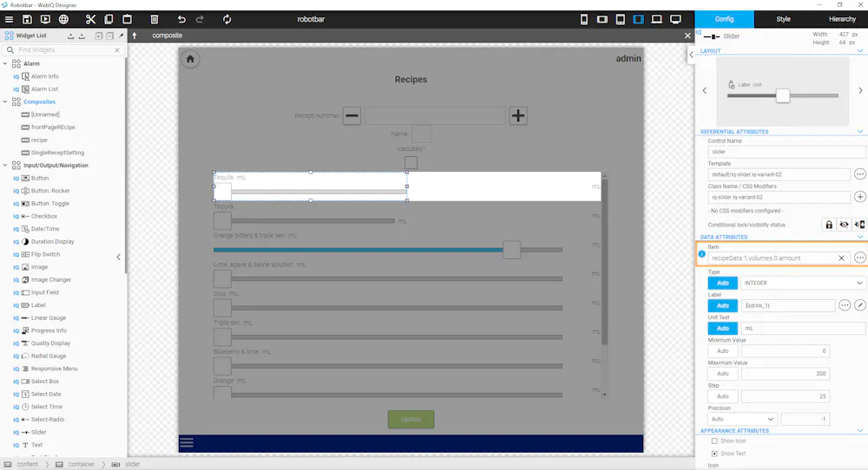Enable the Show Icon checkbox

coord(714,441)
